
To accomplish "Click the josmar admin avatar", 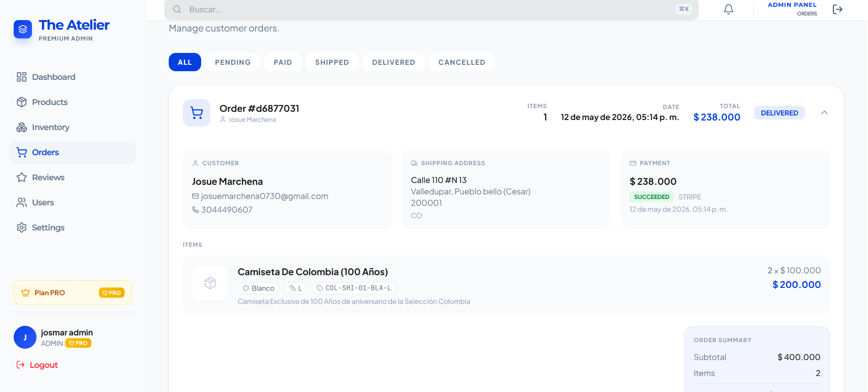I will (x=25, y=337).
